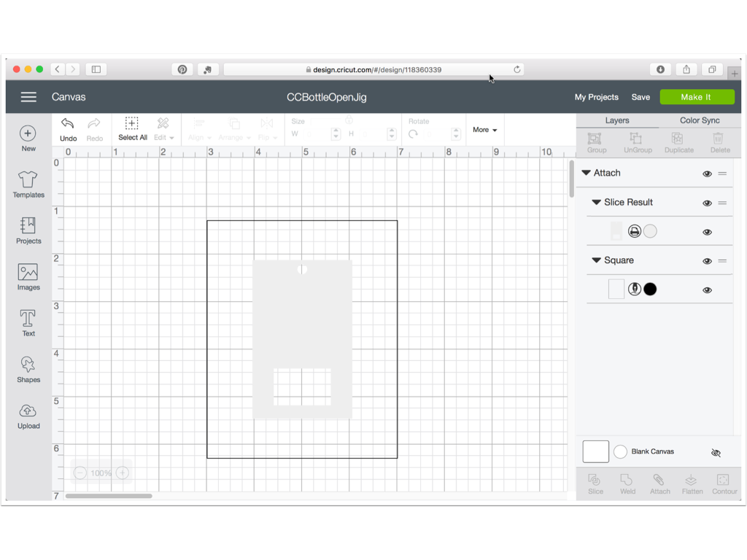The height and width of the screenshot is (560, 747).
Task: Go back in Safari
Action: 58,69
